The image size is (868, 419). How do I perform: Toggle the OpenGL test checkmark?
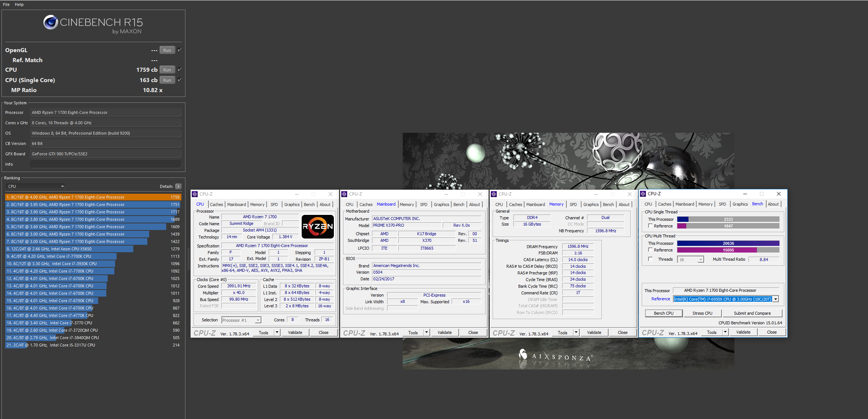click(180, 50)
